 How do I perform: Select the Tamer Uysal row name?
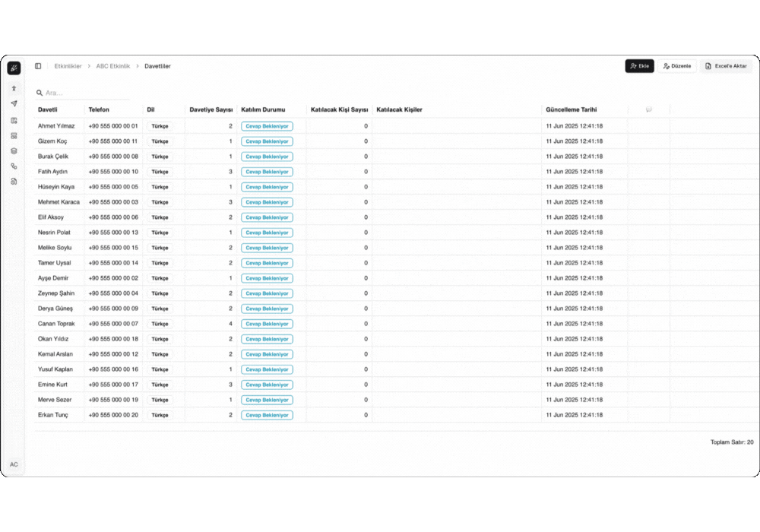coord(54,263)
